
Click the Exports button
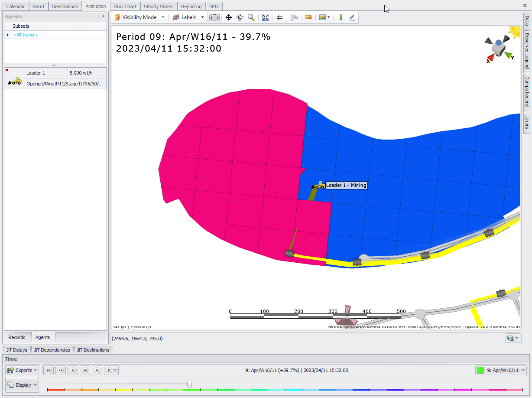(x=23, y=370)
